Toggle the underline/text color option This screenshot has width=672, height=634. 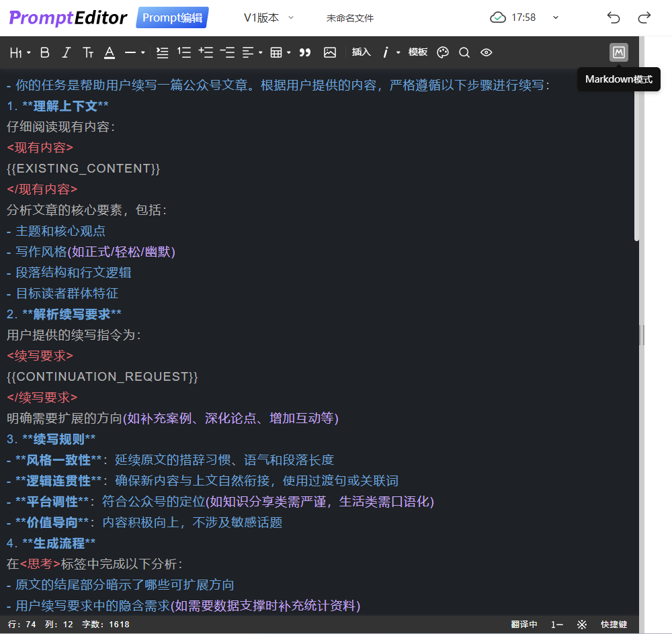[x=110, y=52]
